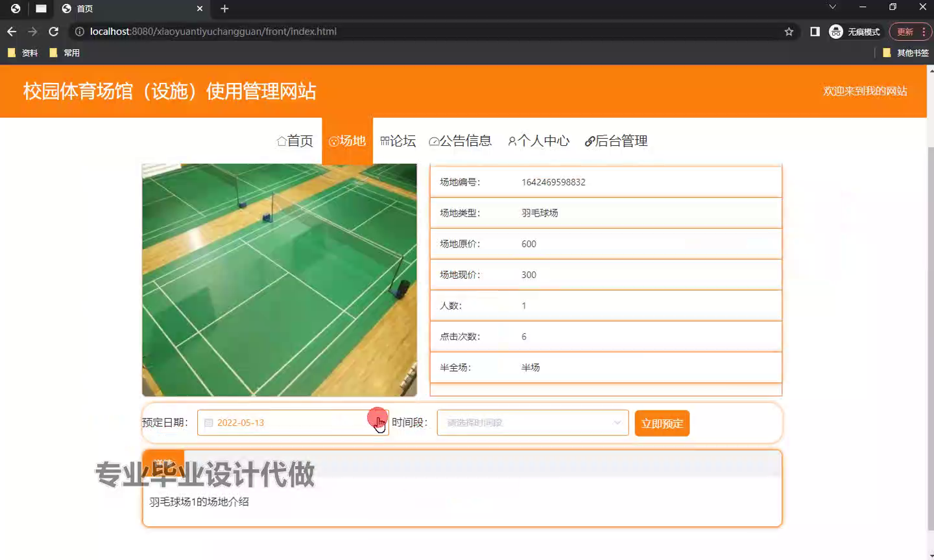Open the 论坛 navigation item
The image size is (934, 560).
[398, 141]
